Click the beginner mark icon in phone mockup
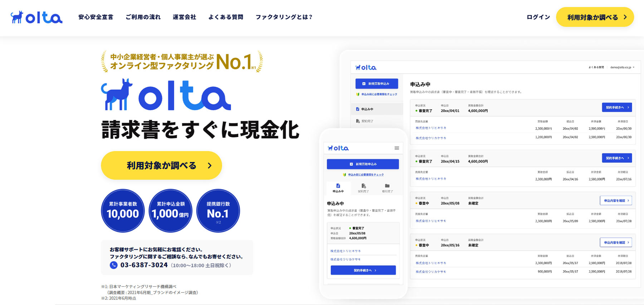The height and width of the screenshot is (305, 644). click(x=345, y=175)
